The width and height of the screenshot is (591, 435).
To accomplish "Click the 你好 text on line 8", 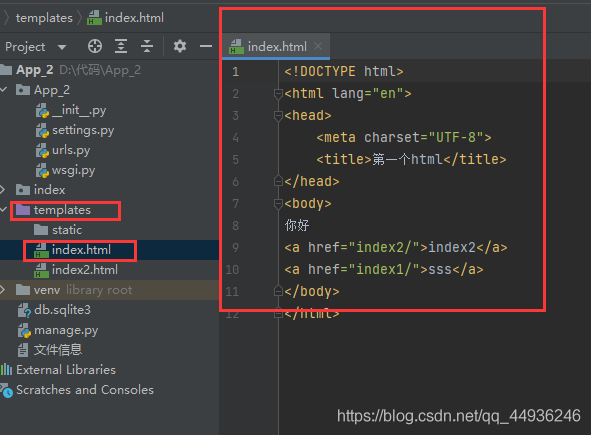I will pos(297,225).
